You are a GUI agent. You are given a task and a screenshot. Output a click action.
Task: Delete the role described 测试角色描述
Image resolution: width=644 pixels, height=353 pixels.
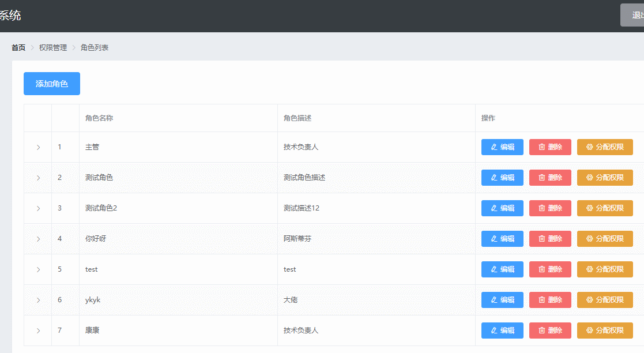click(550, 178)
